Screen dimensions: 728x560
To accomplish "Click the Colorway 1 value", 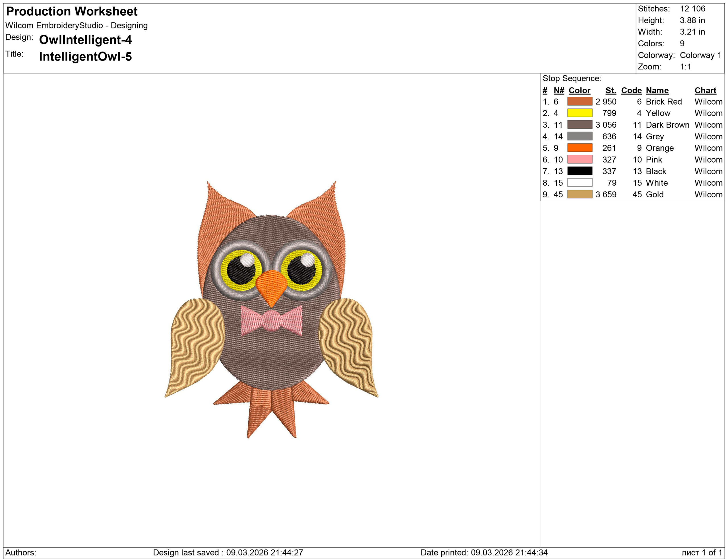I will pyautogui.click(x=700, y=55).
